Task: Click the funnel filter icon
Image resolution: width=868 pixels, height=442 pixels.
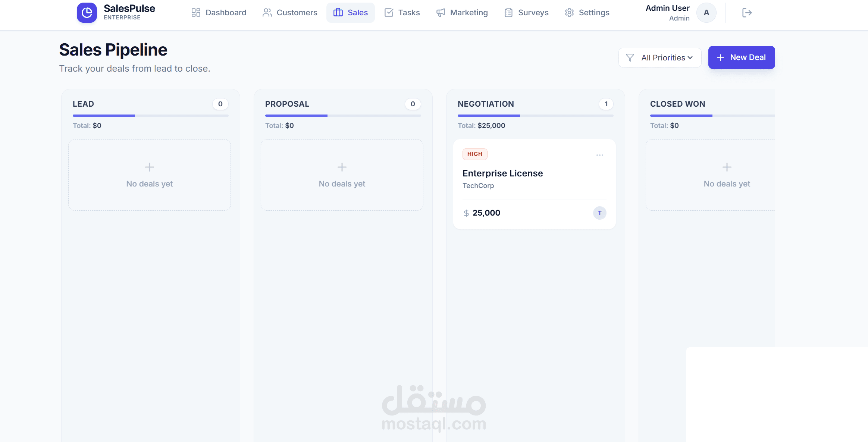Action: (630, 58)
